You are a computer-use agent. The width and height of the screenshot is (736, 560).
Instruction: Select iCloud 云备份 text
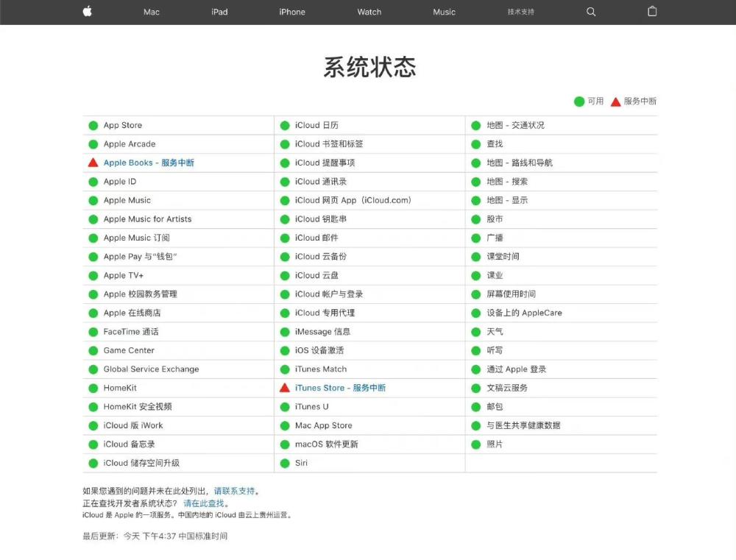pos(321,257)
